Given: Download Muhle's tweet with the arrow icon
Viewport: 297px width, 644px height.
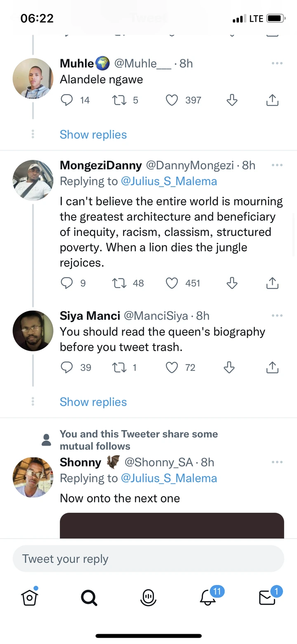Looking at the screenshot, I should coord(232,100).
